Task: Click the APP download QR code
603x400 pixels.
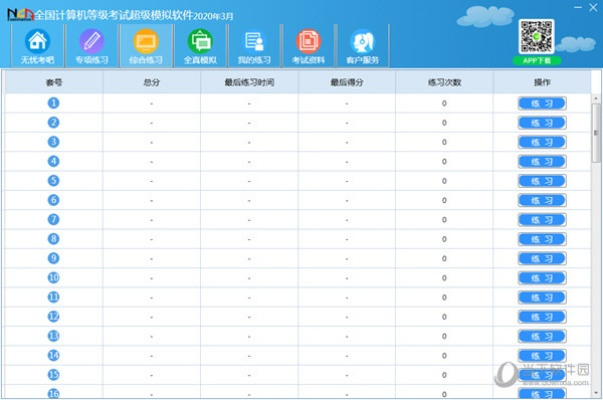Action: 536,37
